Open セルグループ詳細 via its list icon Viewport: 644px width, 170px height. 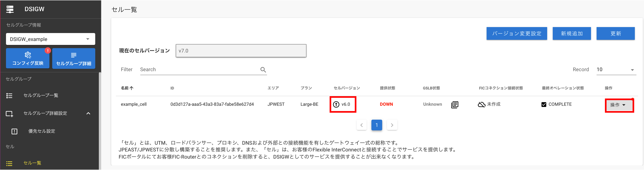pyautogui.click(x=73, y=55)
